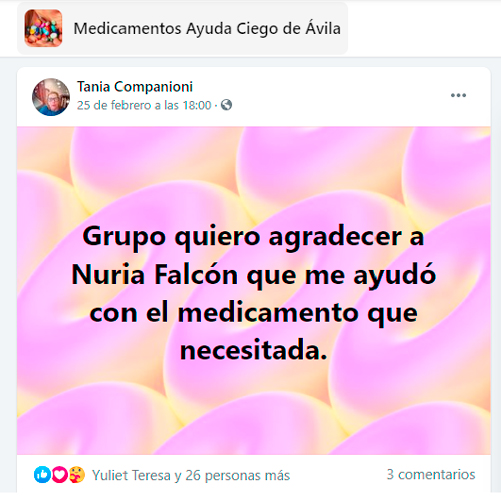Click the heart Love reaction icon
The image size is (501, 501).
click(x=60, y=475)
